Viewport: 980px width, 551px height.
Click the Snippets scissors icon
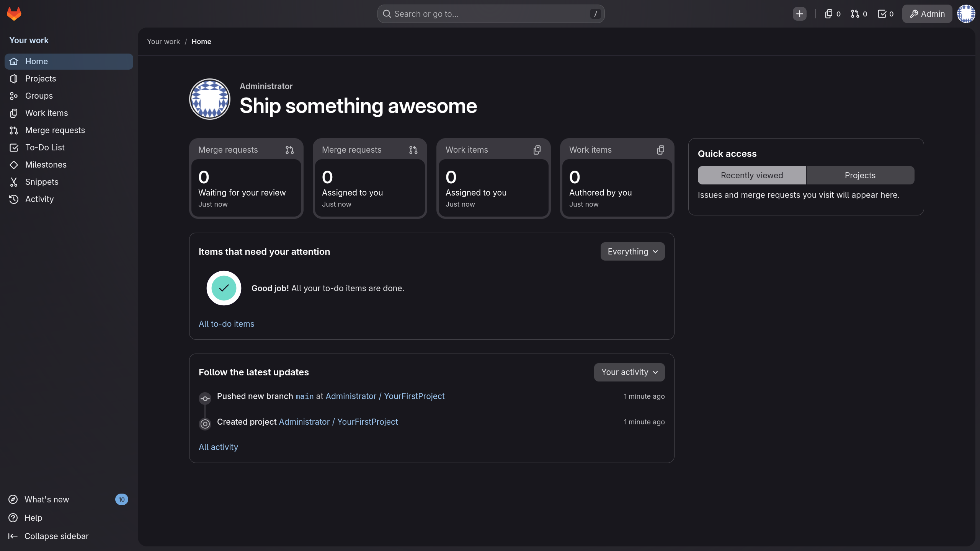click(14, 182)
